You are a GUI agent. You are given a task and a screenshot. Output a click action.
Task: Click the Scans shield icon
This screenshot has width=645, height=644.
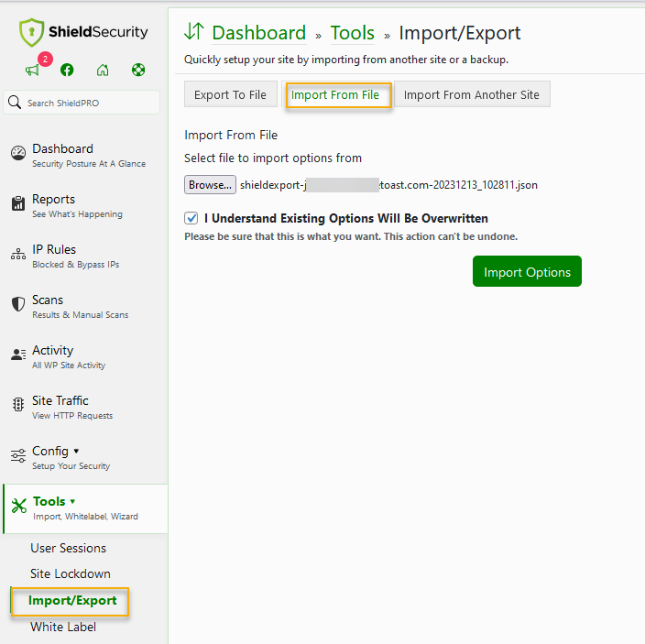click(x=18, y=304)
